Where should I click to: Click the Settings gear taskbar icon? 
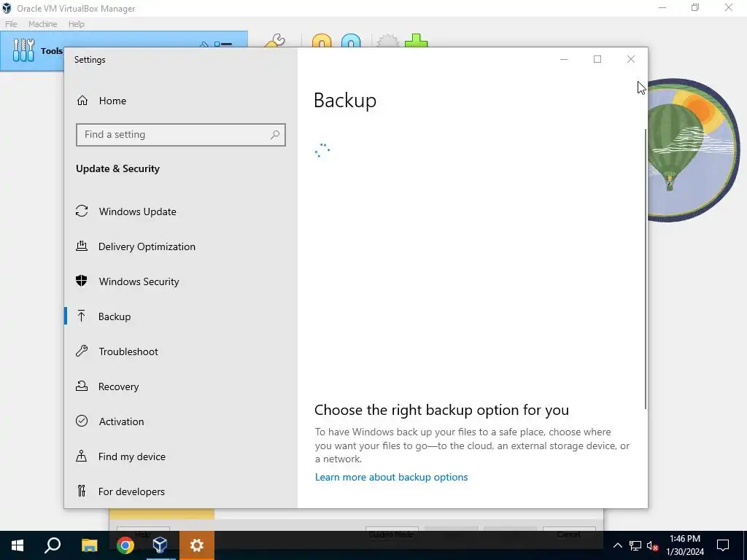(197, 545)
